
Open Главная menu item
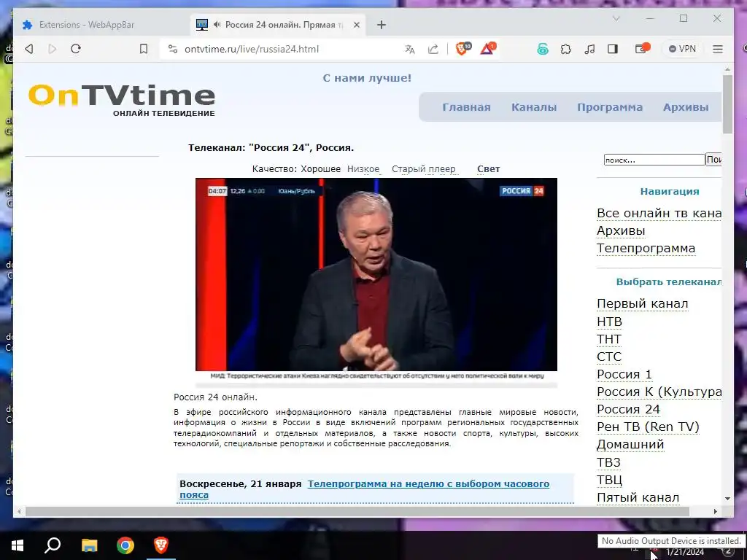pyautogui.click(x=466, y=107)
